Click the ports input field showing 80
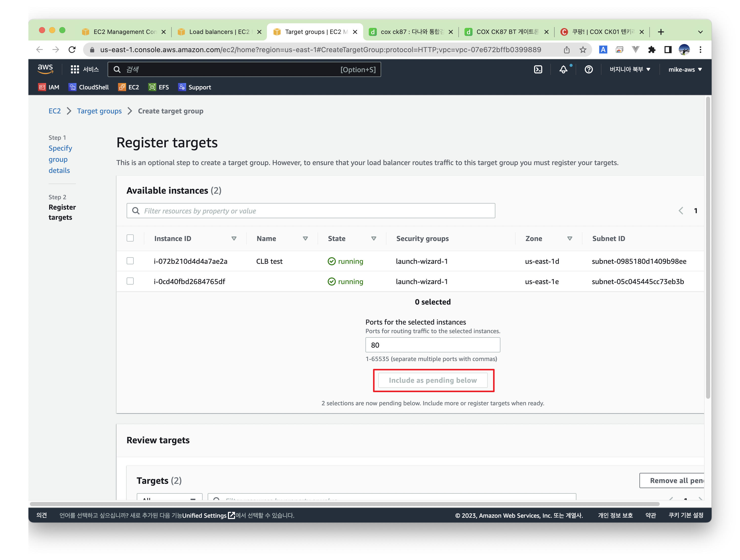Viewport: 740px width, 560px height. tap(433, 345)
